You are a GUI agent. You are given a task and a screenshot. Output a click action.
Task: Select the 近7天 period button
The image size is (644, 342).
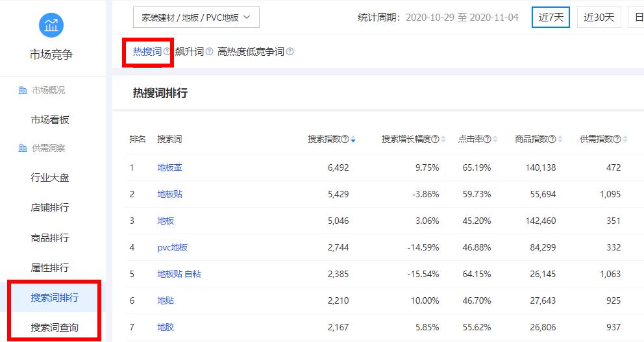pos(551,18)
